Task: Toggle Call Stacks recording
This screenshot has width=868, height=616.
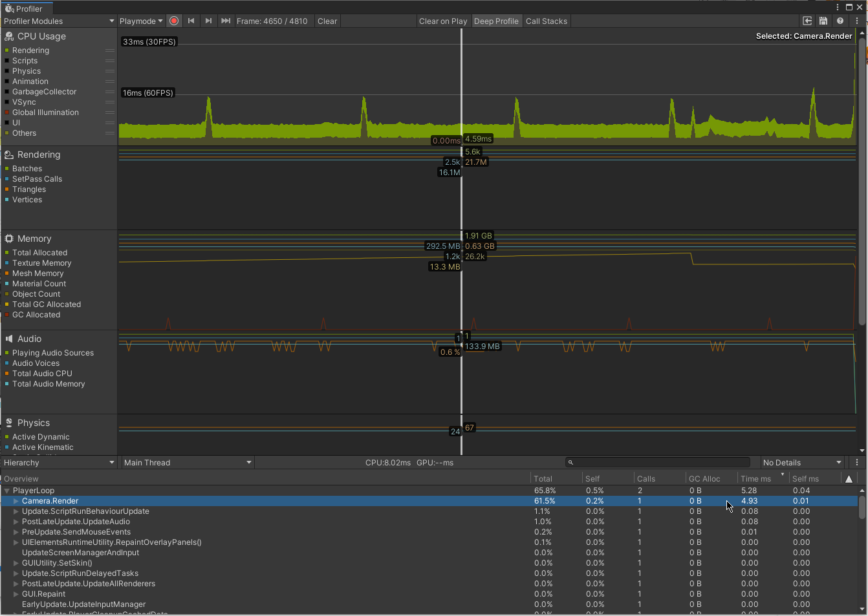Action: point(547,21)
